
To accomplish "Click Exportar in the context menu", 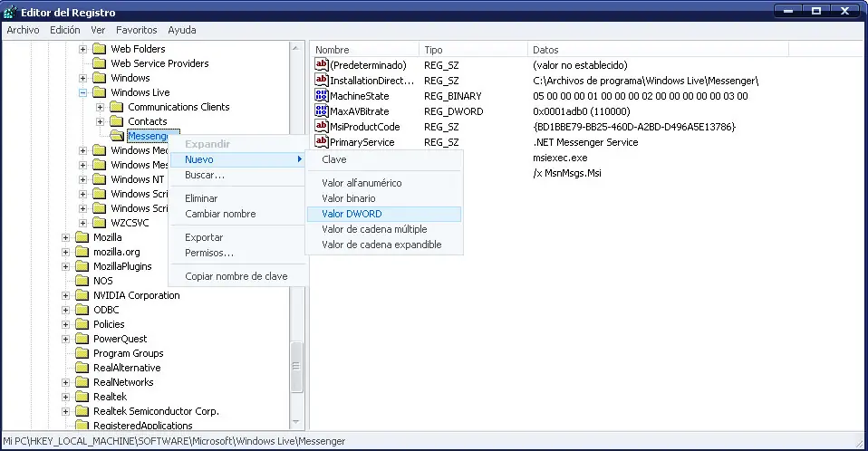I will click(237, 237).
